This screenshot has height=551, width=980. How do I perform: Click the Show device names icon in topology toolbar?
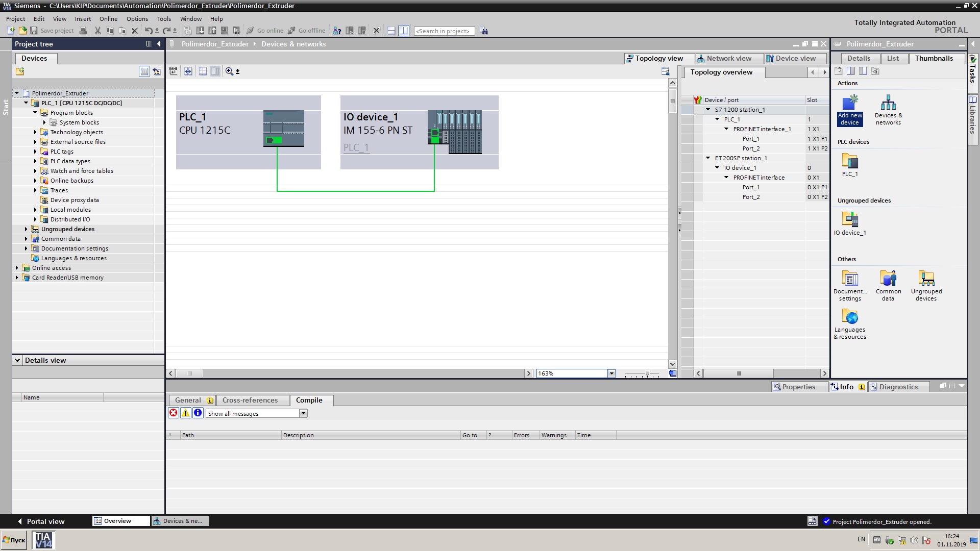click(x=174, y=71)
